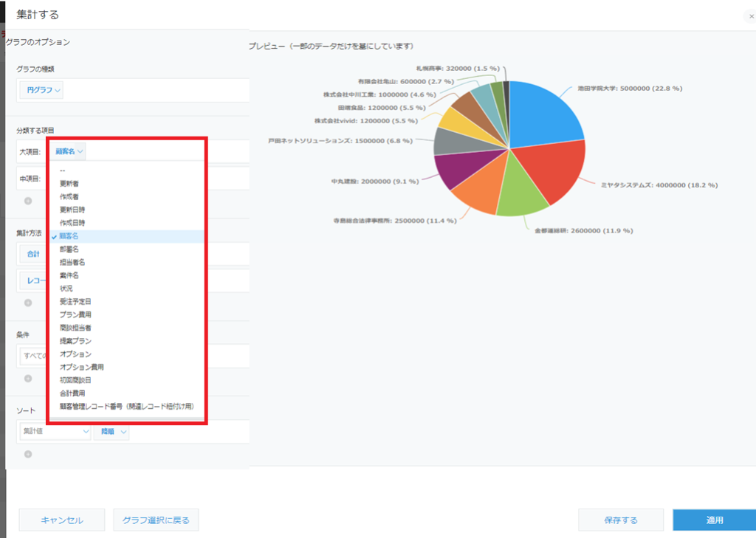This screenshot has width=756, height=538.
Task: Pick 合計費用 option in the dropdown list
Action: 72,393
